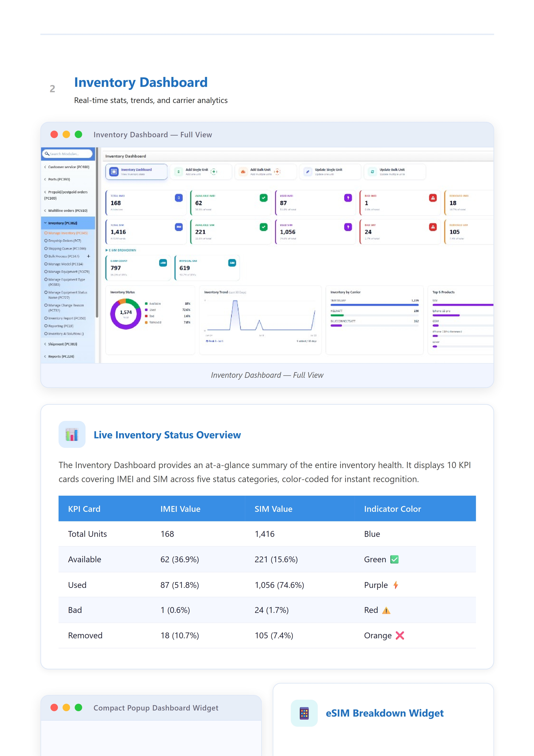Click the Peak marker under Inventory Trend chart
Screen dimensions: 534x756
click(215, 341)
